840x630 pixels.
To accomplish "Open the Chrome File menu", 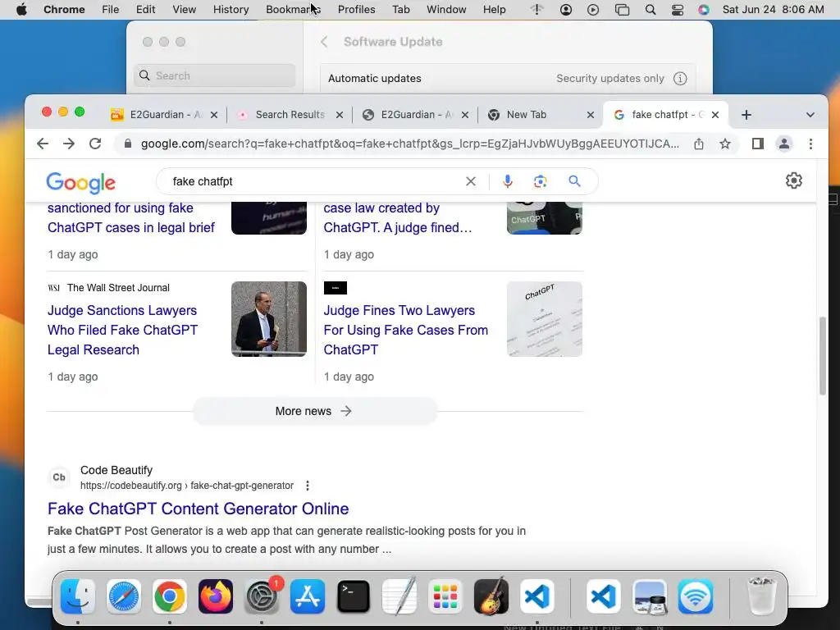I will [x=111, y=10].
